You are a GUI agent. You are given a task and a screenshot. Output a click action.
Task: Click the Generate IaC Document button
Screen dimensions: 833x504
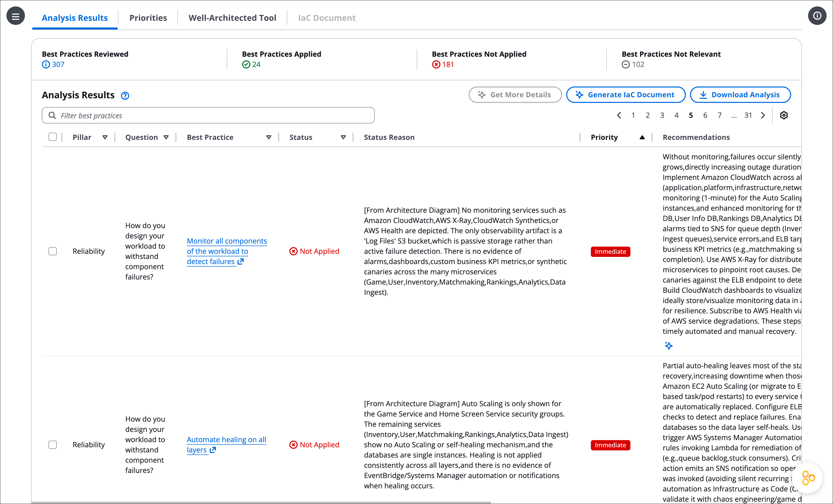pyautogui.click(x=626, y=95)
